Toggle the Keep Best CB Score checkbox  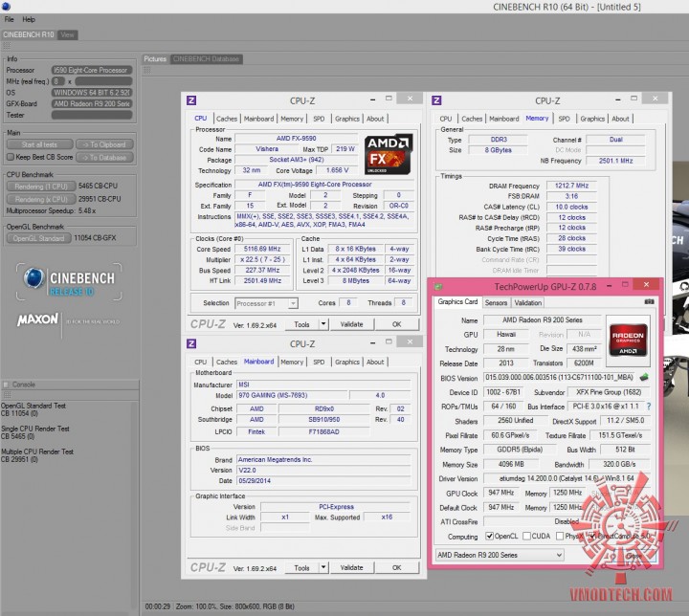coord(11,157)
